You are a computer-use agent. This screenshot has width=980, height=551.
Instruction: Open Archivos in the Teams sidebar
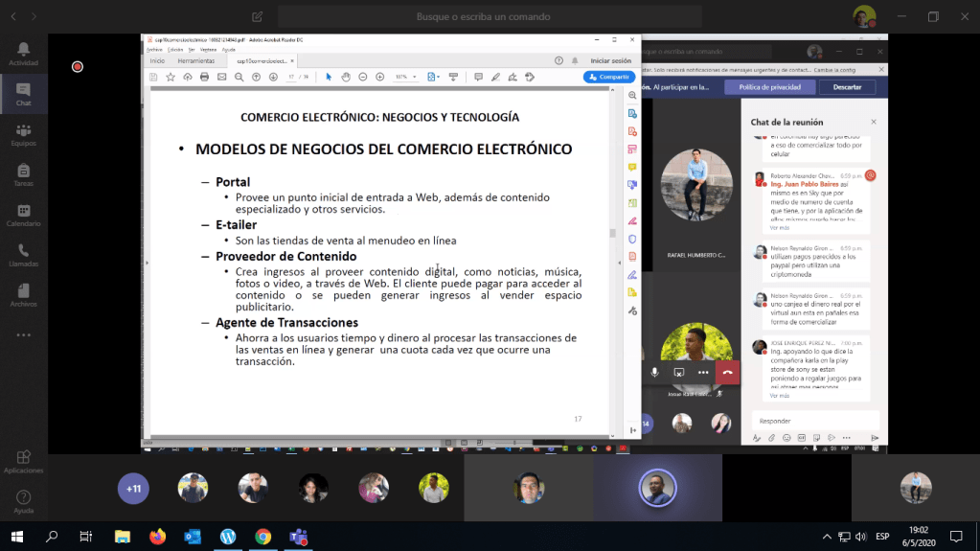coord(23,295)
